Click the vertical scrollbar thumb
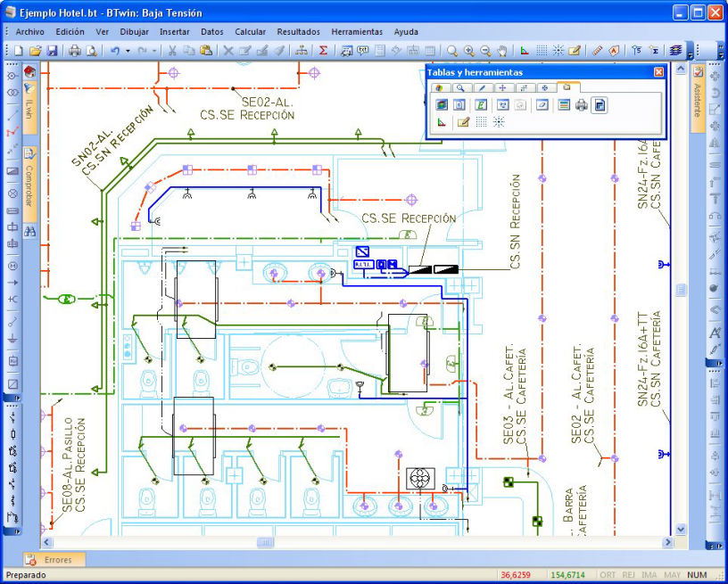Viewport: 728px width, 584px height. point(681,291)
